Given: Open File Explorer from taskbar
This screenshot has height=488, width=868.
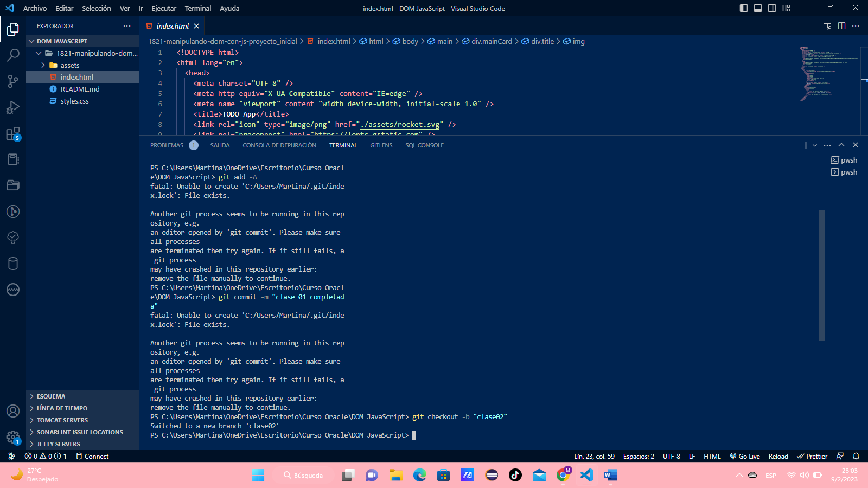Looking at the screenshot, I should coord(395,475).
